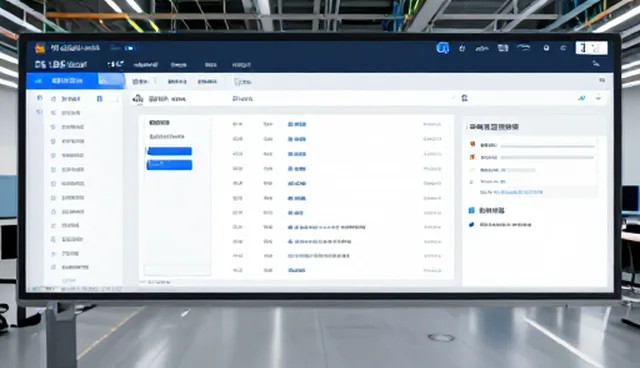Click the round dot icon in the top header
The height and width of the screenshot is (368, 640).
[x=546, y=48]
